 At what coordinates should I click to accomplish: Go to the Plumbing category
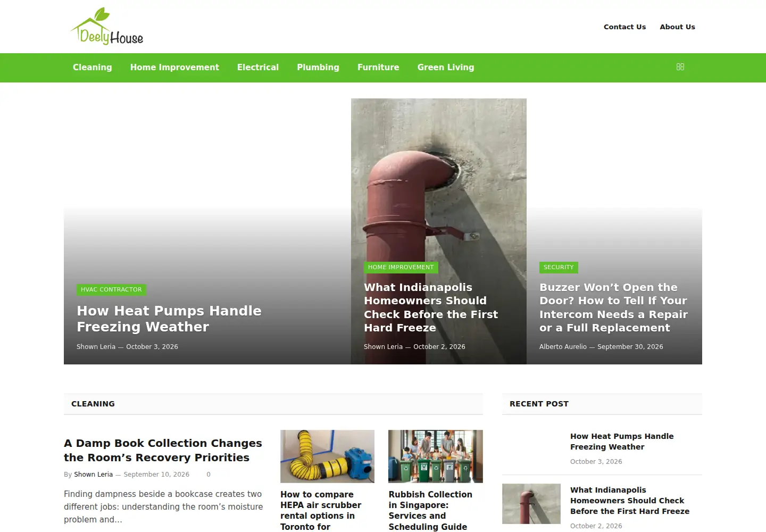tap(318, 68)
